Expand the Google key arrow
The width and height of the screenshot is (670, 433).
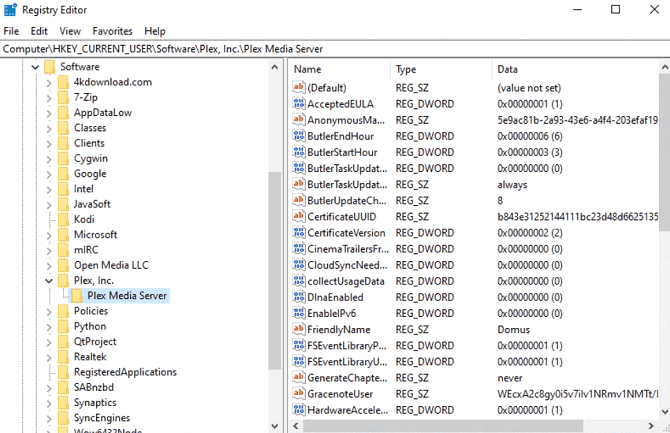49,174
